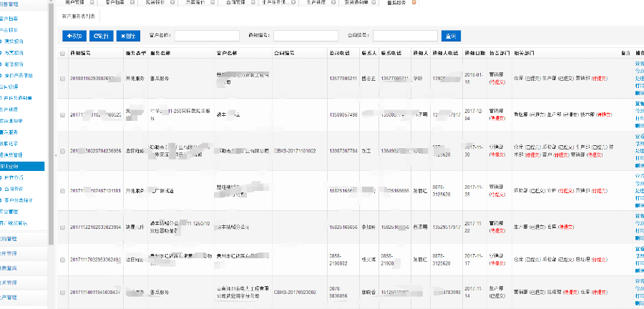Switch to the 发货通知单 tab
The height and width of the screenshot is (309, 644).
click(356, 2)
